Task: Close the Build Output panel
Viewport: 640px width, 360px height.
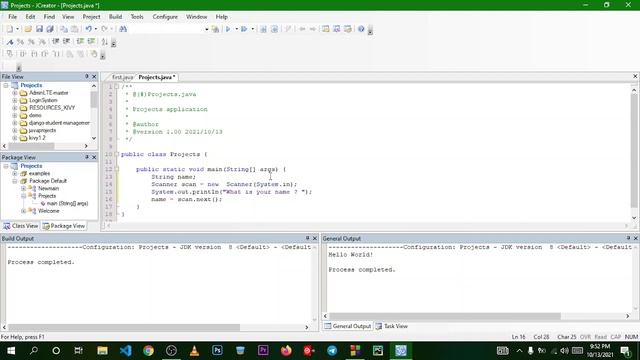Action: pyautogui.click(x=315, y=238)
